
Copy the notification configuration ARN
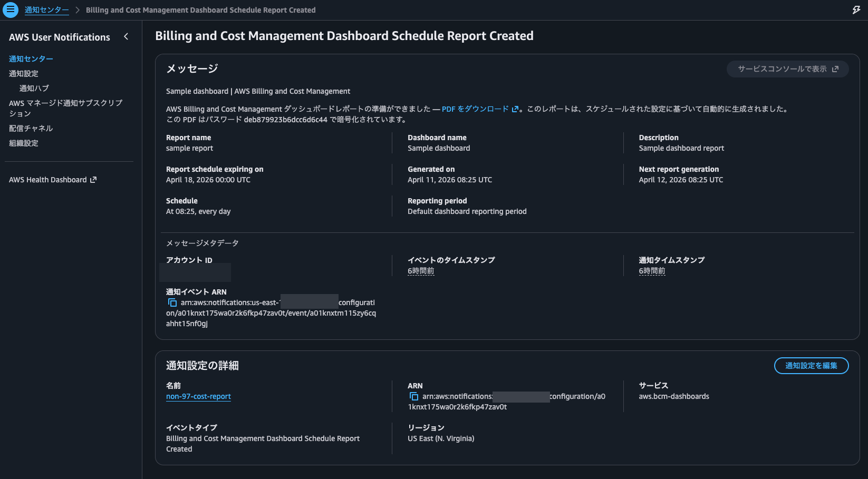tap(414, 396)
